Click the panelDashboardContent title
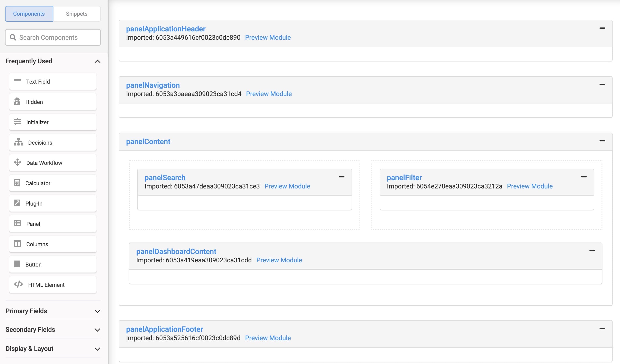Screen dimensions: 620x364 [176, 251]
